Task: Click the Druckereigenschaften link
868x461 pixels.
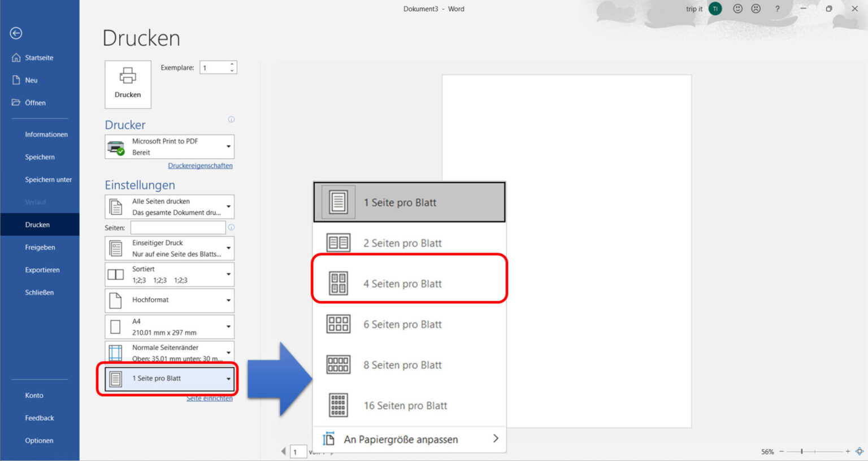Action: 200,166
